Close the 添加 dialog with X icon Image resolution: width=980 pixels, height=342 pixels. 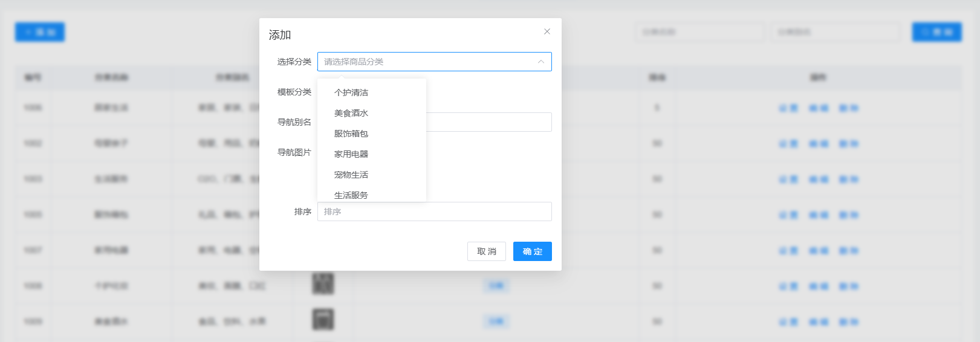tap(547, 31)
